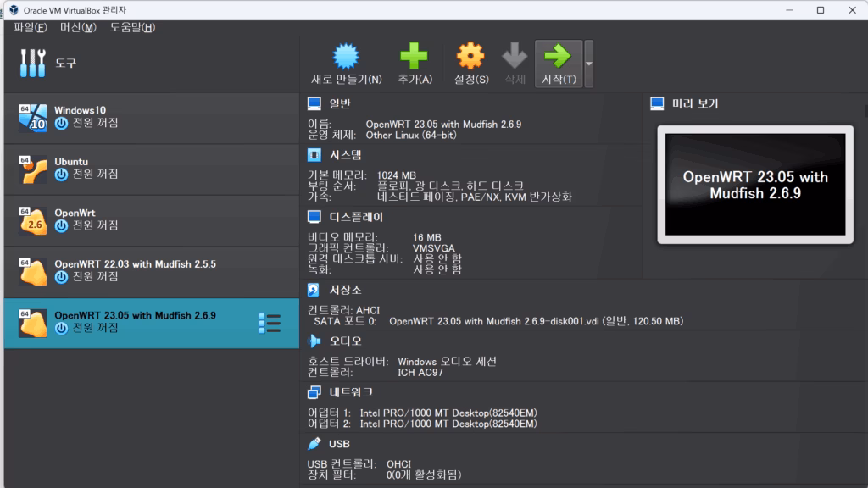Click the Add (추가) green plus icon
The image size is (868, 488).
[414, 57]
